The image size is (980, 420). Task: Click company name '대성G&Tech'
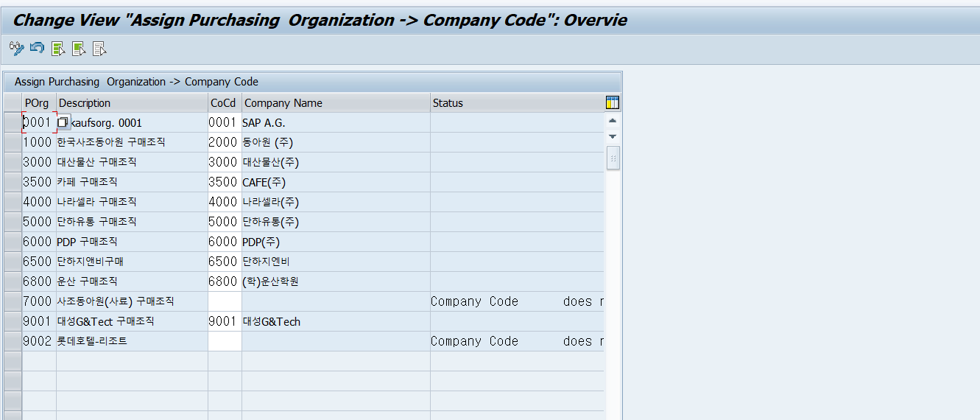coord(271,321)
